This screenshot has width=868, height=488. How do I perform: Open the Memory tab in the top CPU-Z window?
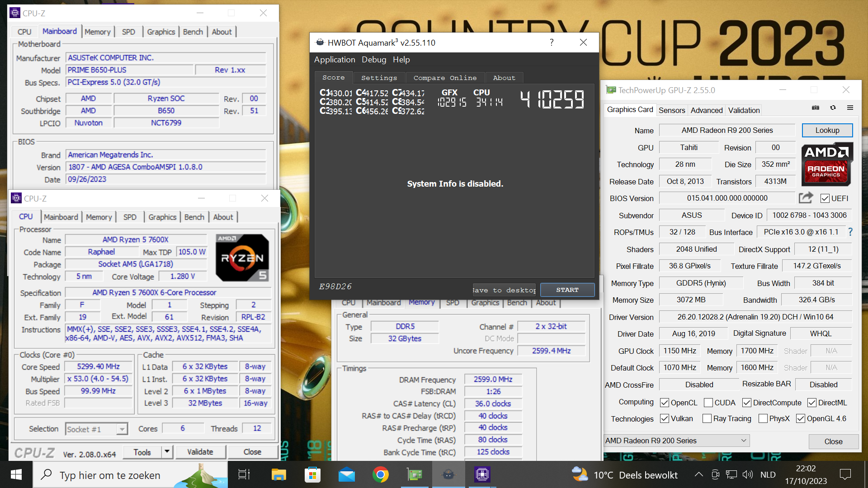98,32
